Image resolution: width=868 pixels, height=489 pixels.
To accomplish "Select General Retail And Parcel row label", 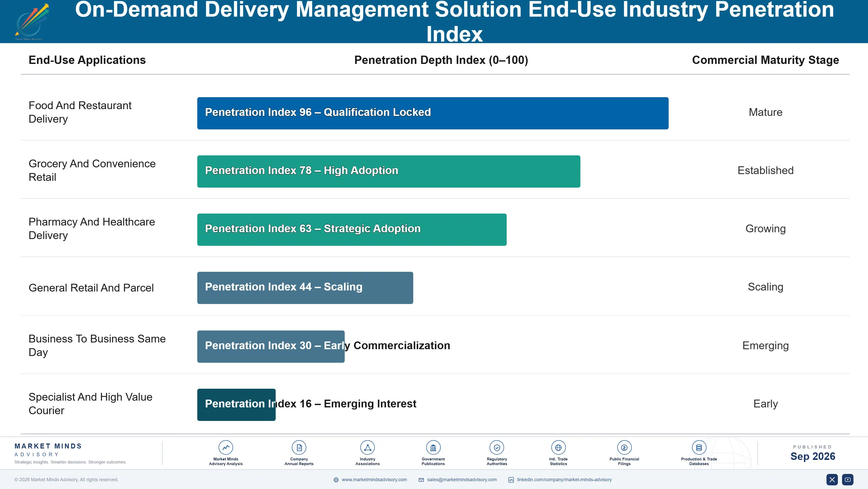I will coord(91,288).
